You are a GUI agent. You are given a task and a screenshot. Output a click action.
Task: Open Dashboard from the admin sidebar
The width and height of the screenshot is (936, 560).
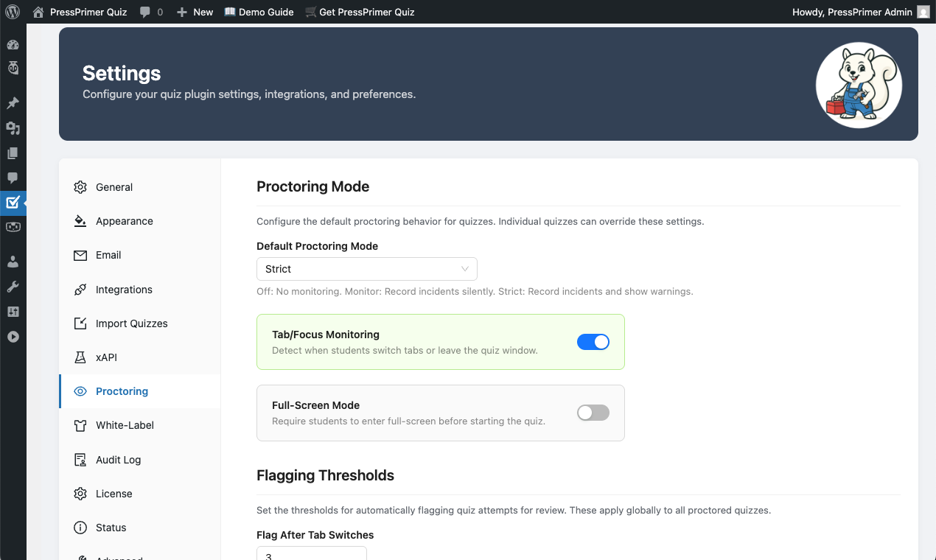13,44
